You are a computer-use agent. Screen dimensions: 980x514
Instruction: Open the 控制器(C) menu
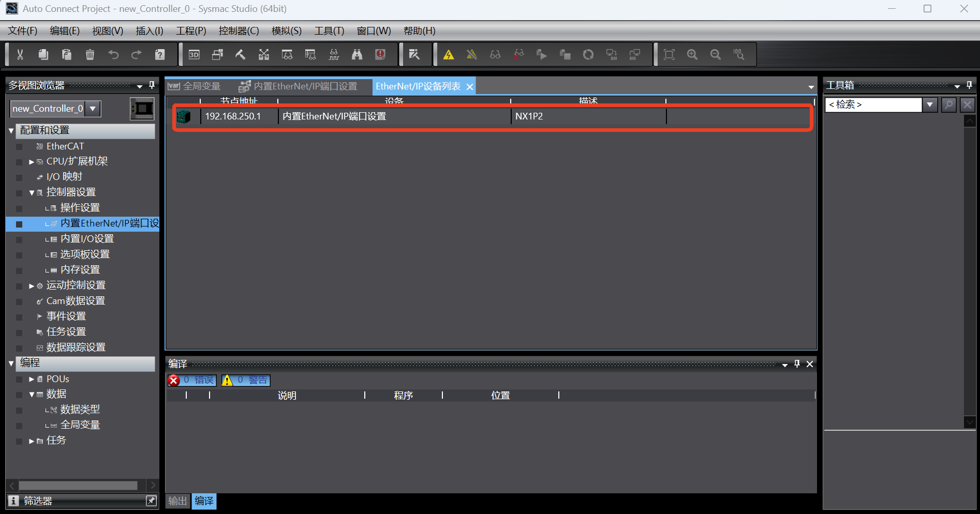(239, 31)
